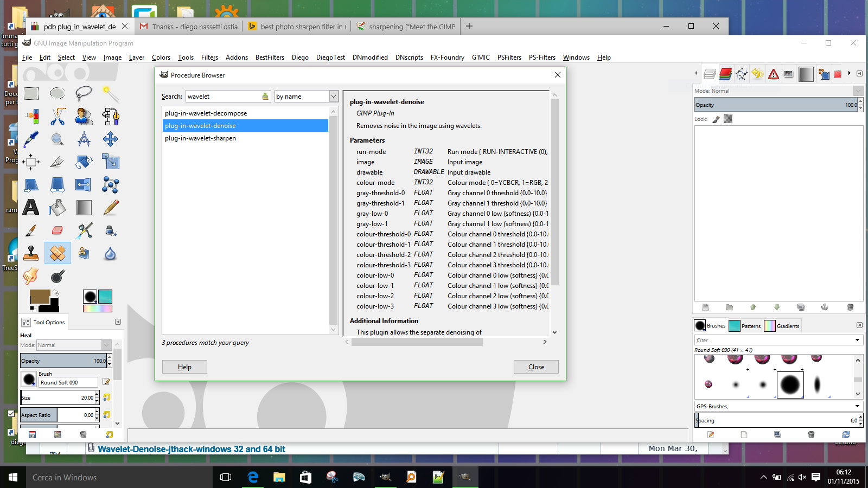Select the Eraser tool
The height and width of the screenshot is (488, 868).
(58, 230)
